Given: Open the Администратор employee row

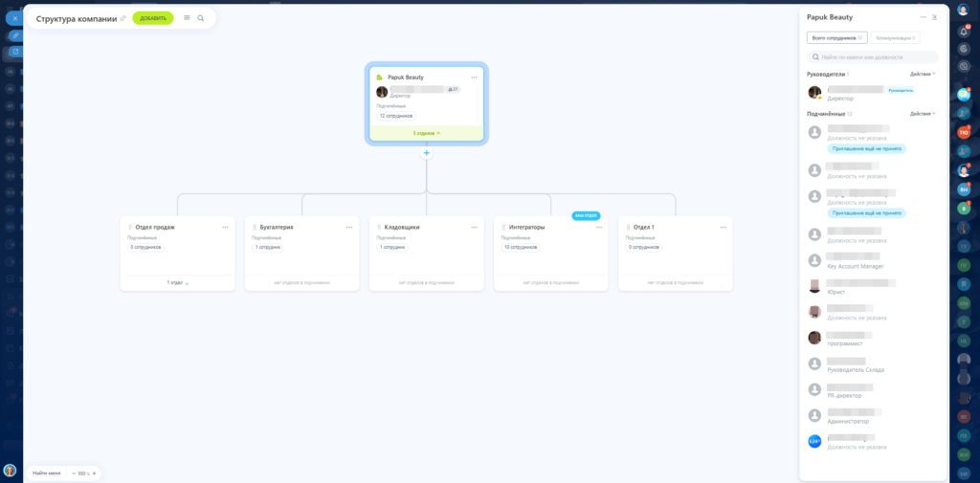Looking at the screenshot, I should point(873,415).
